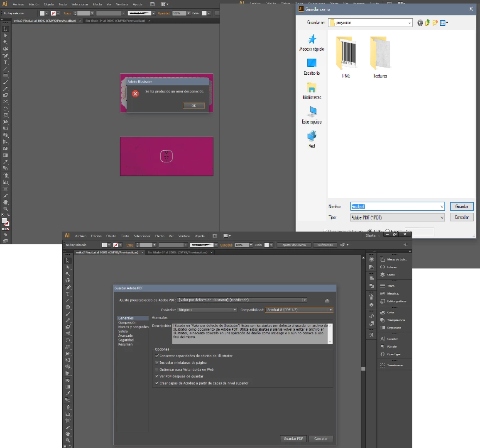Viewport: 480px width, 448px height.
Task: Toggle Incrustar miniaturas de página checkbox
Action: point(157,363)
